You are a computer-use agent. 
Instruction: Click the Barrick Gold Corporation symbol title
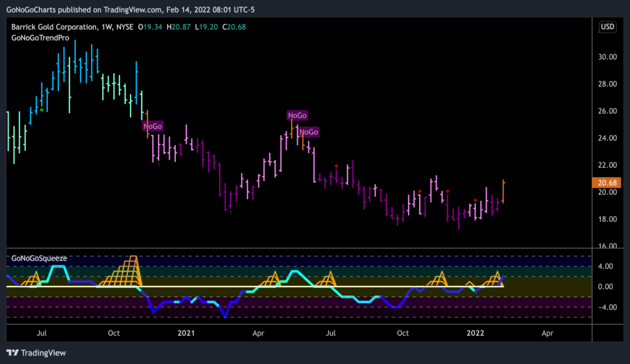click(54, 27)
